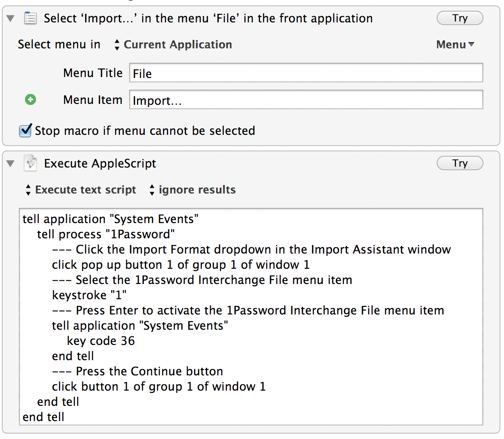The height and width of the screenshot is (439, 504).
Task: Open the 'Execute text script' dropdown
Action: tap(81, 190)
